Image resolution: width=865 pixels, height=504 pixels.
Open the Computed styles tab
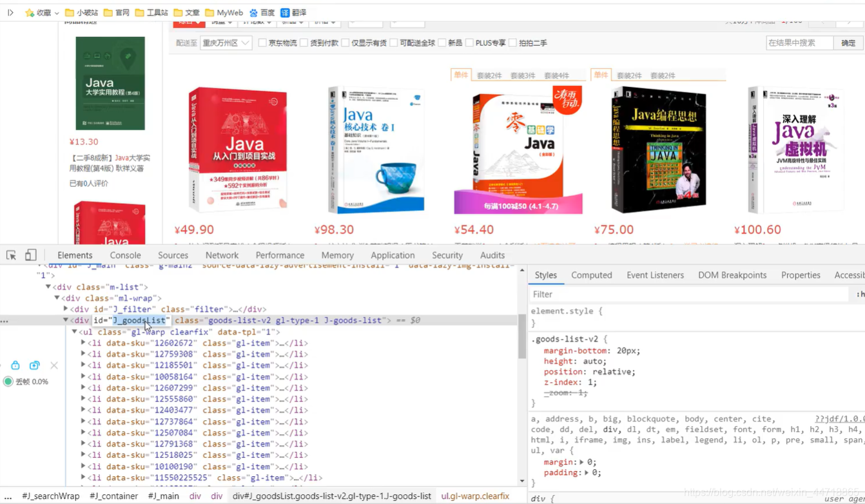point(591,275)
